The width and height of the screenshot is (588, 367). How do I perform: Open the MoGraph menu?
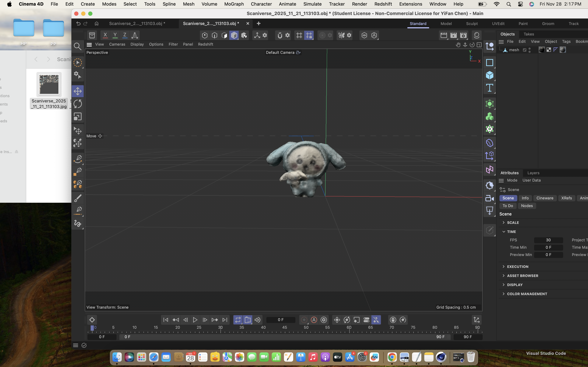[x=234, y=4]
